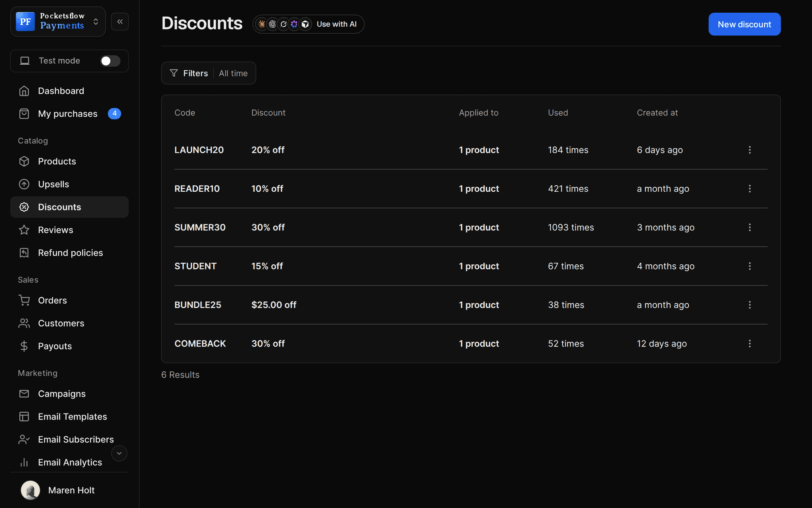Open Dashboard from the sidebar

point(69,91)
